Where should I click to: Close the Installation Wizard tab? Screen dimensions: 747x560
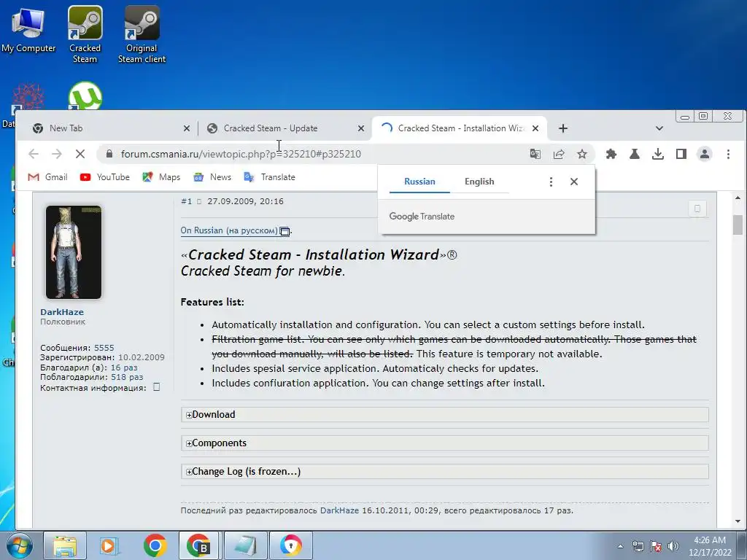coord(535,128)
